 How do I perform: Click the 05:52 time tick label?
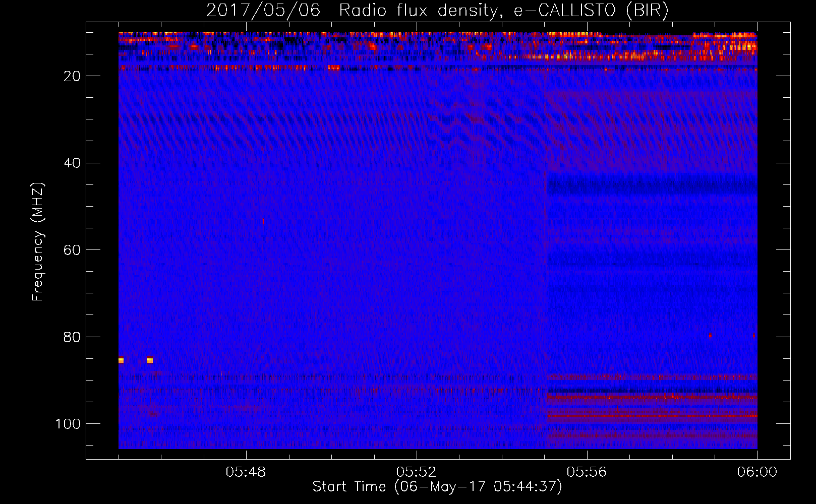(416, 472)
